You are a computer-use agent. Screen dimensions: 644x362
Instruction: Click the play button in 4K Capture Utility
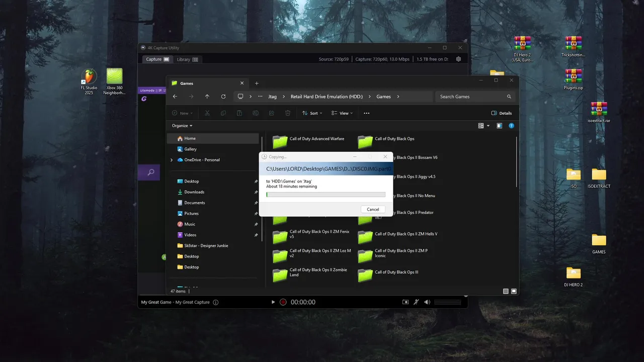click(x=273, y=302)
